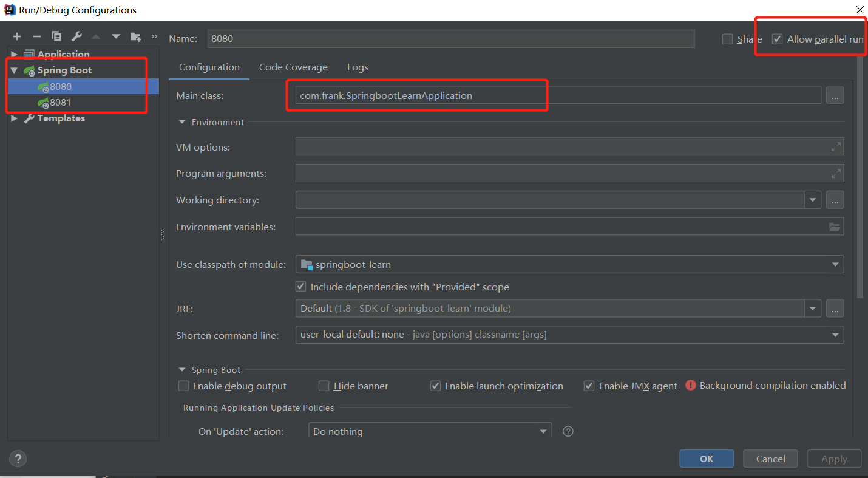Image resolution: width=868 pixels, height=478 pixels.
Task: Click Running Application Update Policies label
Action: (x=259, y=408)
